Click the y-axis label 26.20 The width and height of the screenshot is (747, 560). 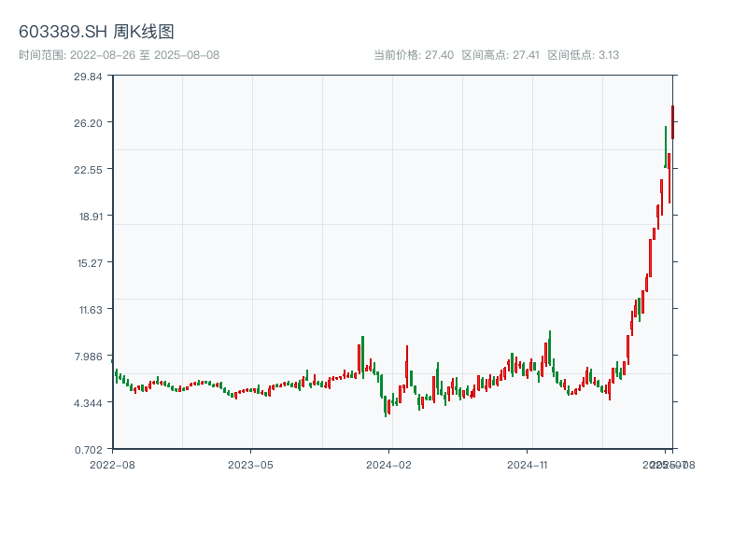pos(88,123)
